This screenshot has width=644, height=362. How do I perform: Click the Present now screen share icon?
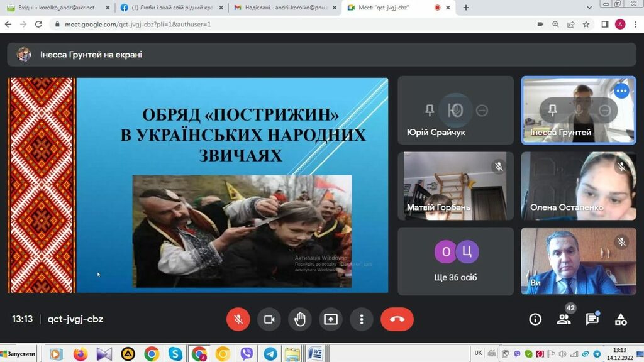coord(331,319)
